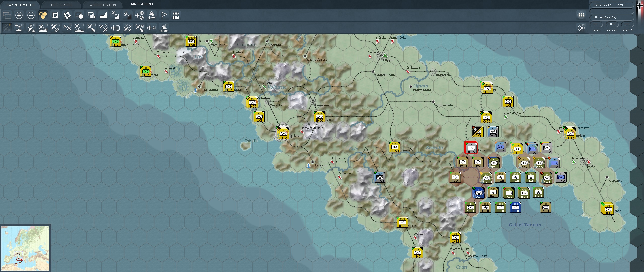Click the Axis VP counter showing 1355
644x272 pixels.
pos(612,24)
